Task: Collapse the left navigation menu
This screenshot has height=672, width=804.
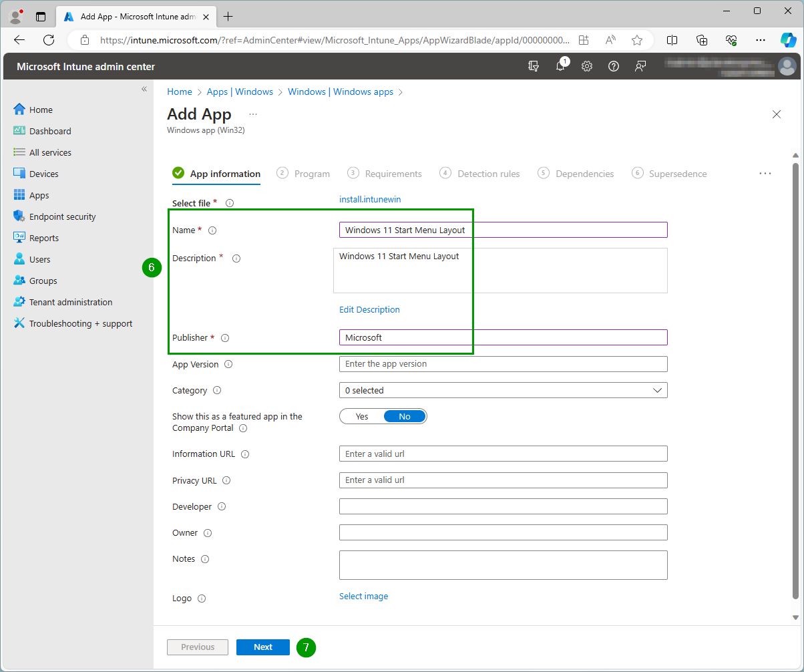Action: (144, 89)
